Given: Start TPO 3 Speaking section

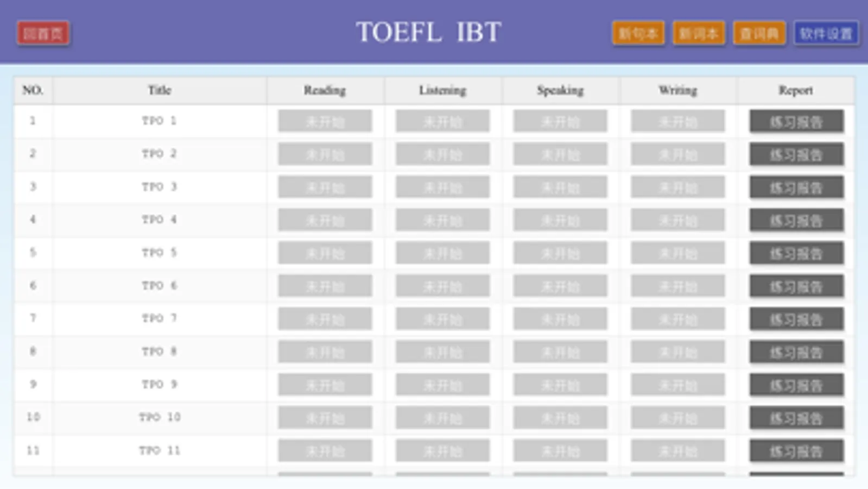Looking at the screenshot, I should click(x=560, y=187).
